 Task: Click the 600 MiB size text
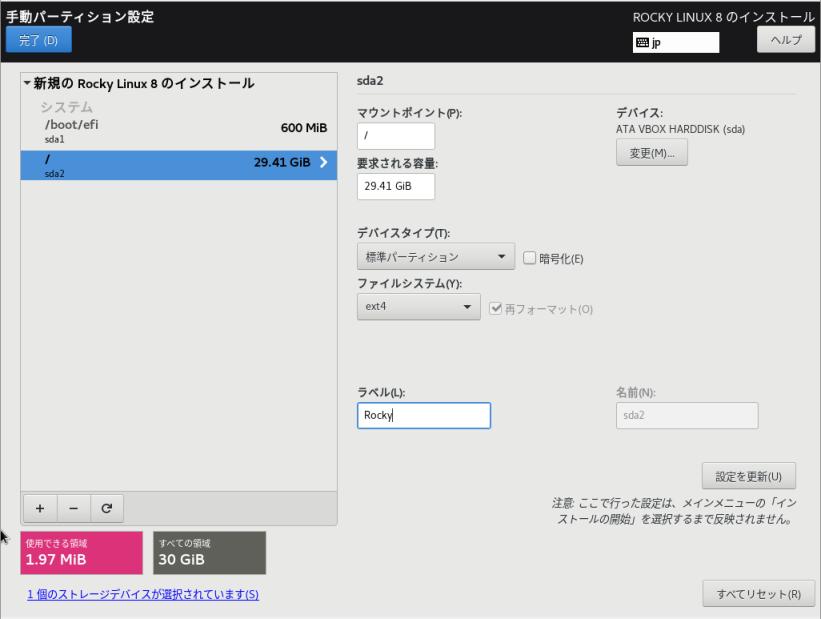pyautogui.click(x=304, y=128)
